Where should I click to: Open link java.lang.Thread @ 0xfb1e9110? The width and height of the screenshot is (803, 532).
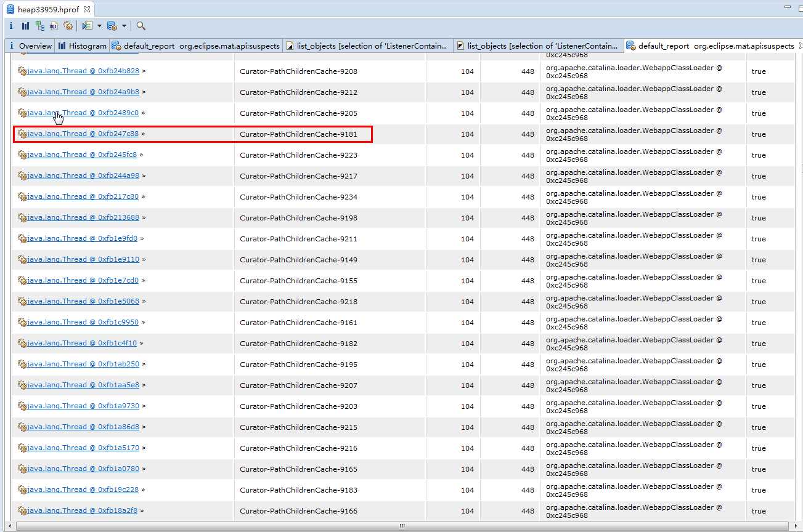pos(83,259)
